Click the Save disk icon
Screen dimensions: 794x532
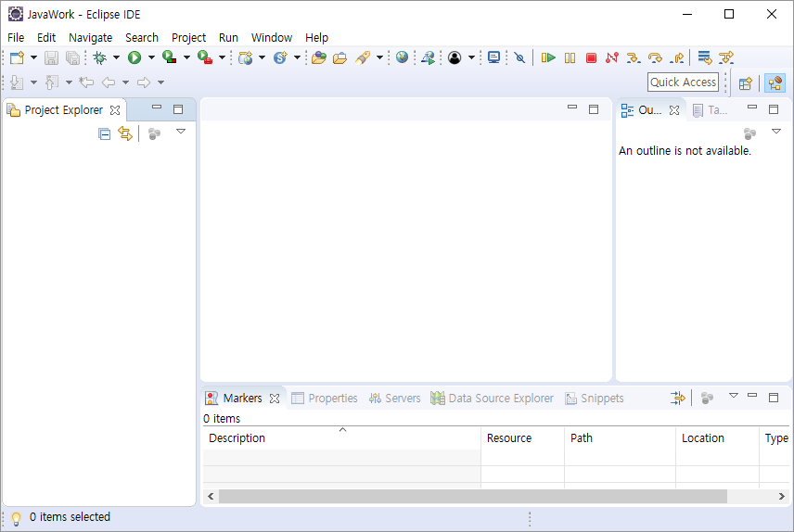tap(51, 57)
